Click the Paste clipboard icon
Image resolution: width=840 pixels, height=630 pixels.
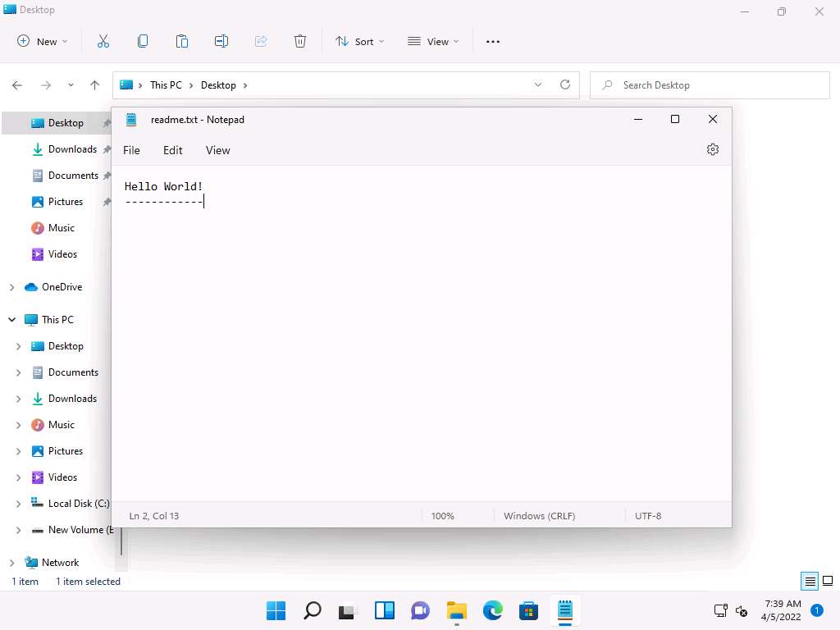[x=182, y=41]
